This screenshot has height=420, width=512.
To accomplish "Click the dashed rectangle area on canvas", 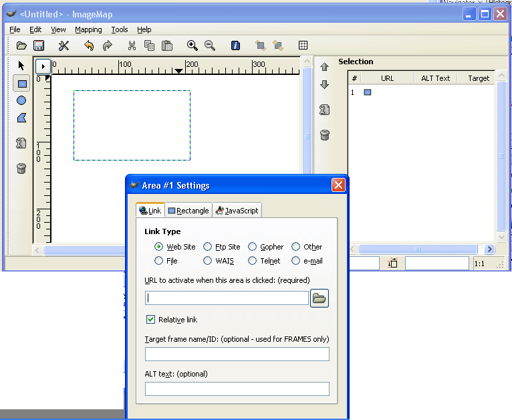I will coord(132,126).
